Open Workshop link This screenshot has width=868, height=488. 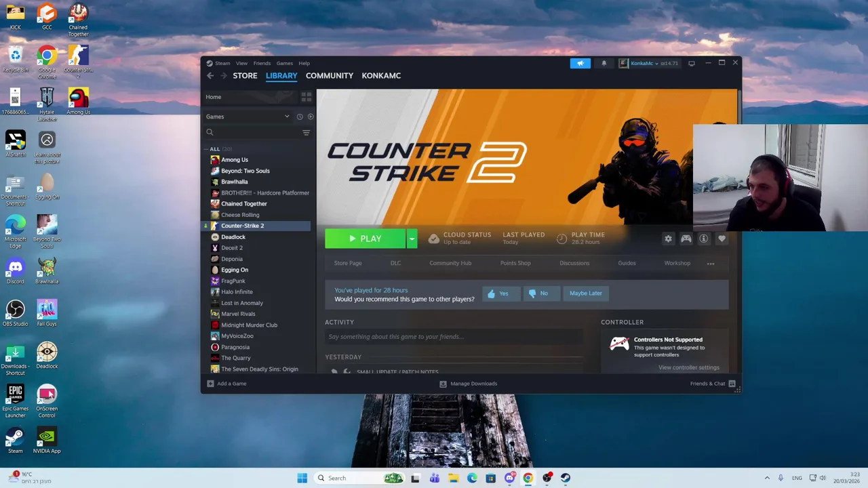coord(677,263)
